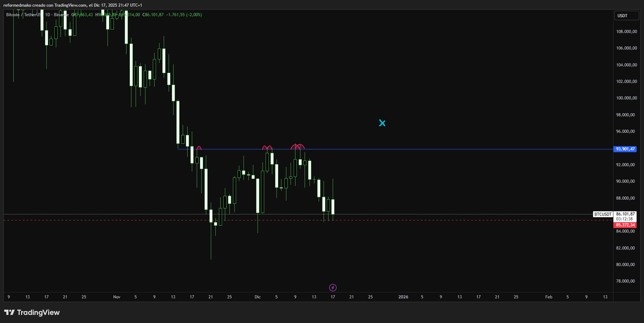Click the BTCUSDT label on price axis

click(x=602, y=214)
